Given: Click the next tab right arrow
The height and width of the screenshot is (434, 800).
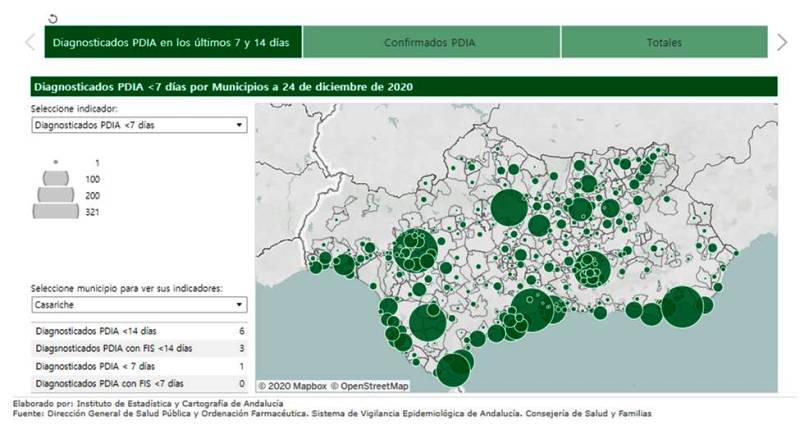Looking at the screenshot, I should 782,42.
